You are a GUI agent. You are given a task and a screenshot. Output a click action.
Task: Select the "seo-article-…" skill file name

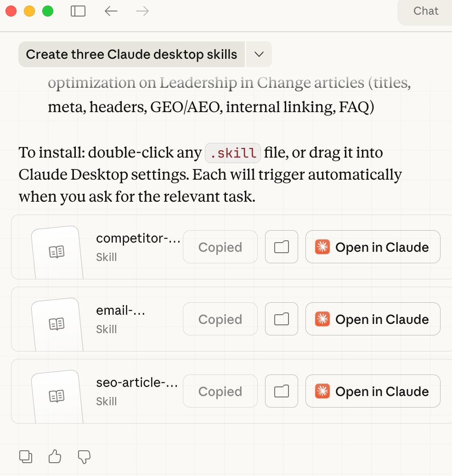tap(137, 382)
